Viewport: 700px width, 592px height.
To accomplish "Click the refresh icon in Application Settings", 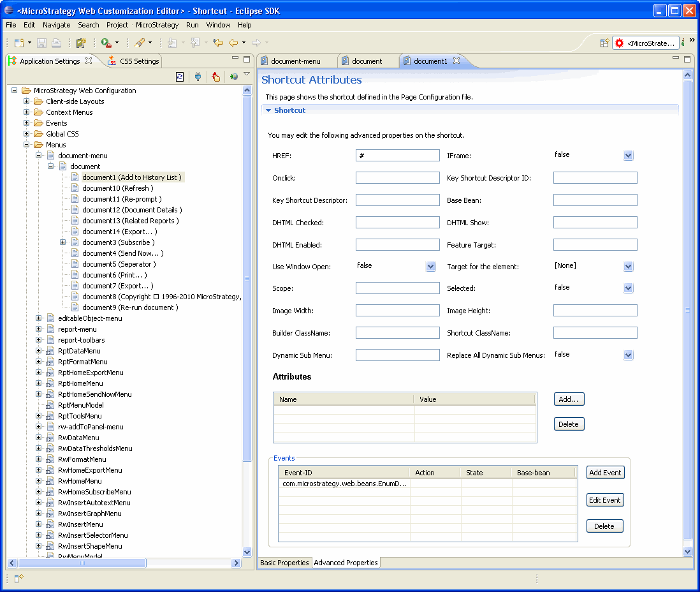I will pyautogui.click(x=180, y=77).
